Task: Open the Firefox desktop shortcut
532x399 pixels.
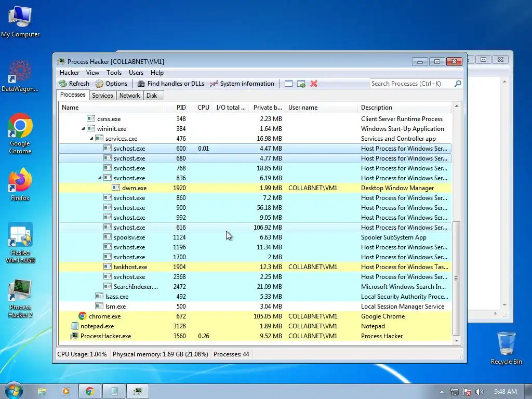Action: (x=20, y=184)
